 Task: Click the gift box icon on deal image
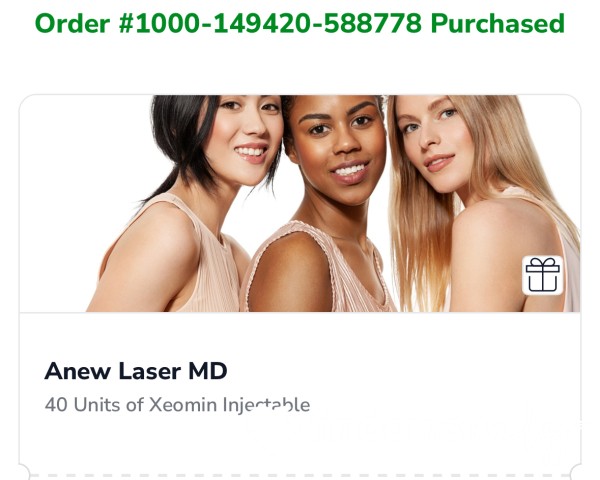coord(543,275)
